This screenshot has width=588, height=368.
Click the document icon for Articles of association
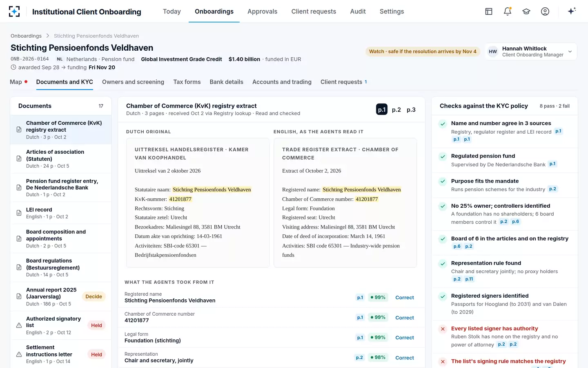(x=19, y=159)
